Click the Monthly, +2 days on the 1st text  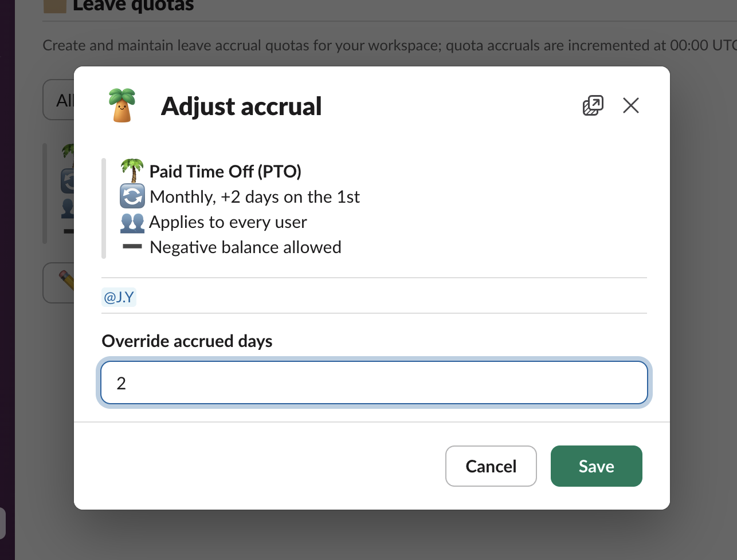pos(254,197)
